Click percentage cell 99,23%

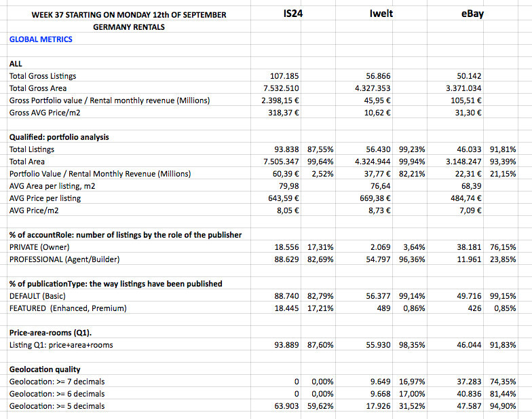[x=412, y=149]
